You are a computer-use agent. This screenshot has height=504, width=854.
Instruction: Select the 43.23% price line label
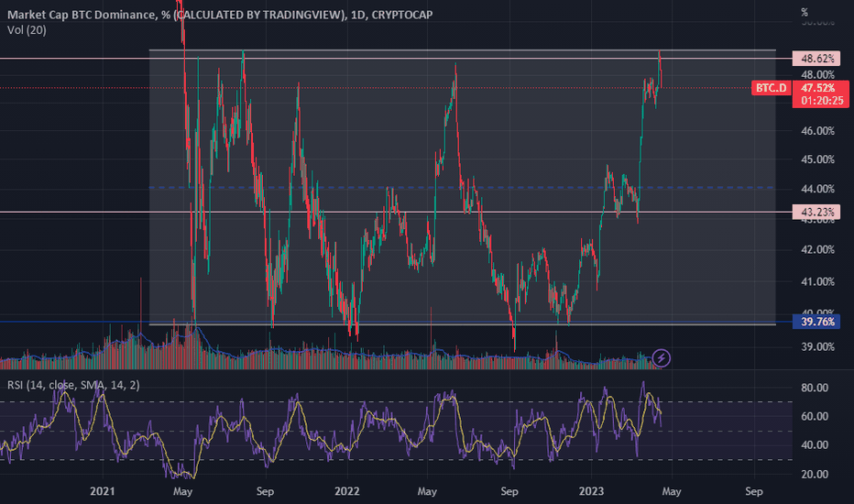(x=816, y=212)
